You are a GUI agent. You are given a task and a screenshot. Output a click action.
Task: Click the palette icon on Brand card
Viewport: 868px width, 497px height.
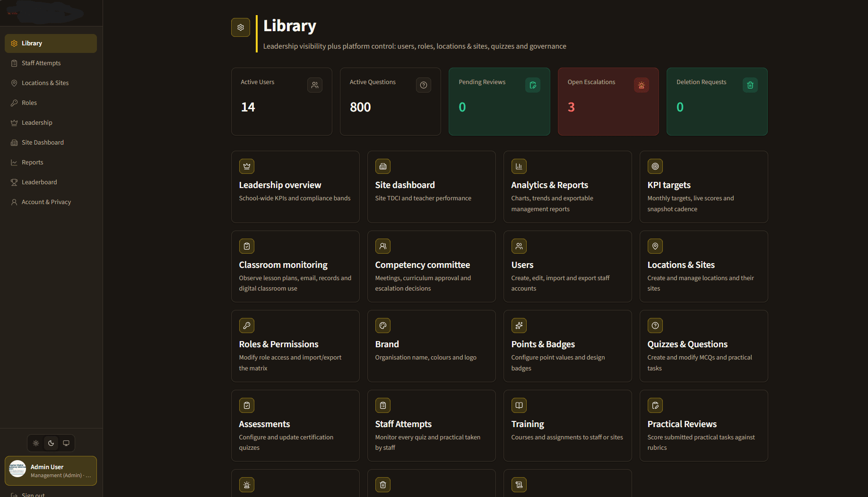pyautogui.click(x=383, y=326)
